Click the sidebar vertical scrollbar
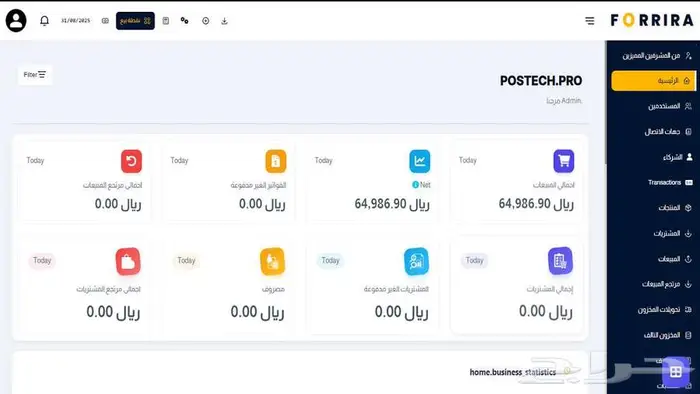This screenshot has height=394, width=700. (606, 103)
